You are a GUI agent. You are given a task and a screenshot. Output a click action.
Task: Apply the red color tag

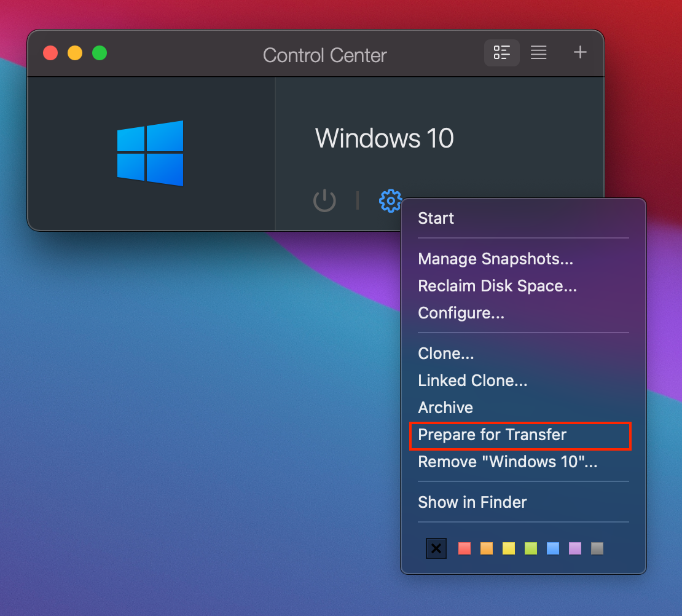click(x=464, y=548)
